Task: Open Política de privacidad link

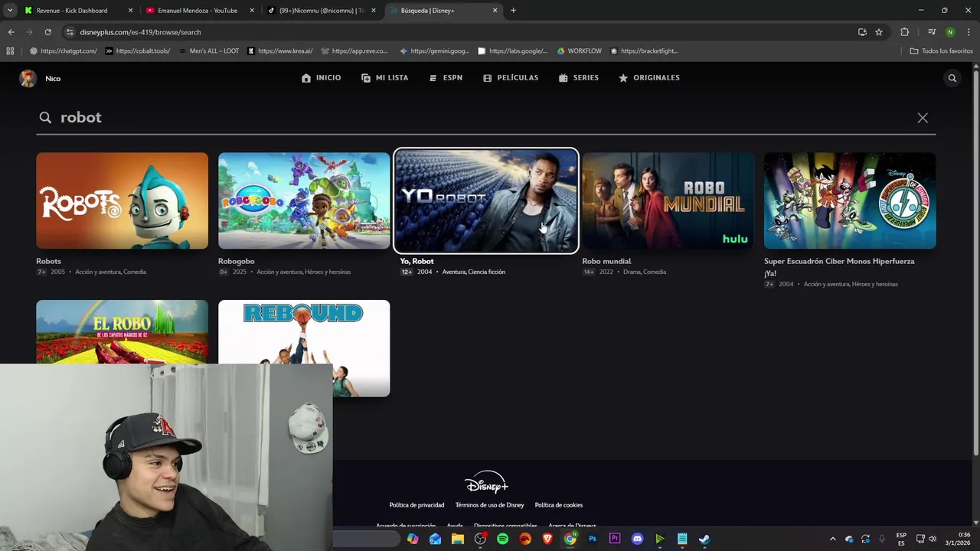Action: [416, 505]
